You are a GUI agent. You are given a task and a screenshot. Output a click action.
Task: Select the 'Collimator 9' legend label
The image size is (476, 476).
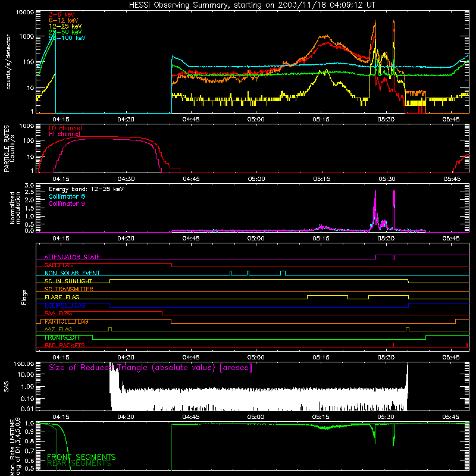click(67, 203)
